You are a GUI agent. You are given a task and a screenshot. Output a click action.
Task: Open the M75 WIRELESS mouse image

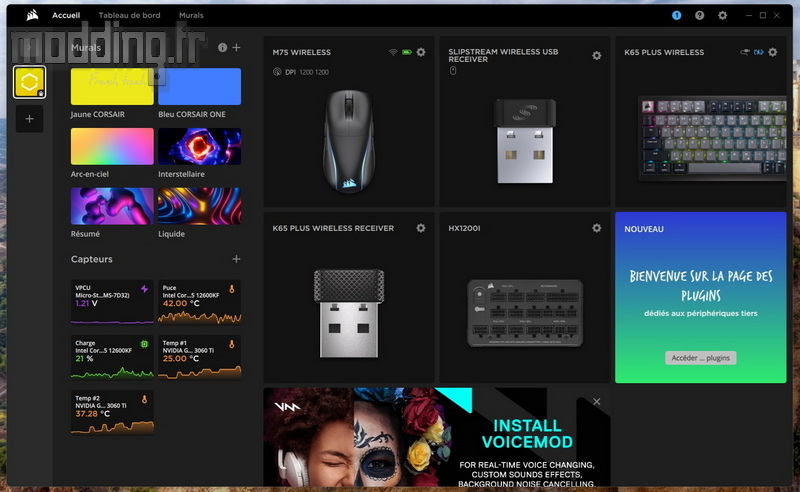click(x=349, y=141)
